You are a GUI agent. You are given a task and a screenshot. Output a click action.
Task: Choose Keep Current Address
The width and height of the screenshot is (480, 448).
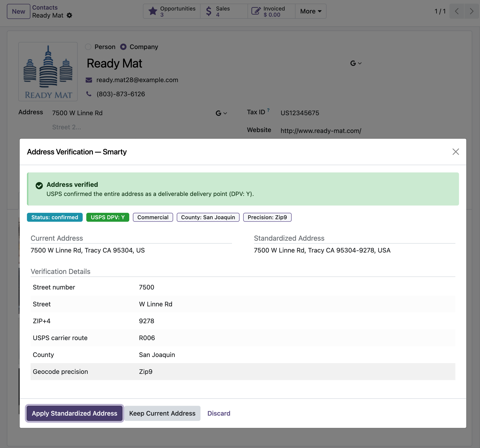click(x=162, y=413)
